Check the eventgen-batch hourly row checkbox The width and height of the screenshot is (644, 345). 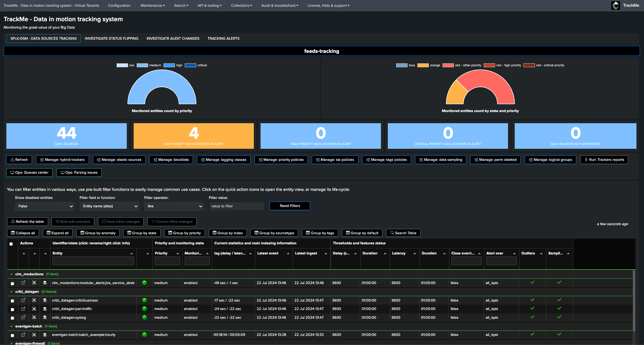pos(12,335)
